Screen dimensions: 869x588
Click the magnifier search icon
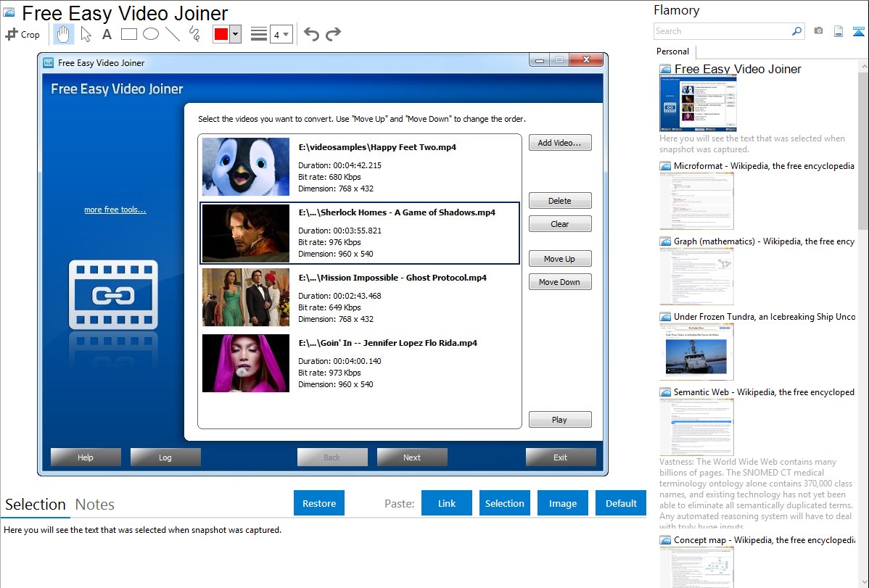point(797,31)
